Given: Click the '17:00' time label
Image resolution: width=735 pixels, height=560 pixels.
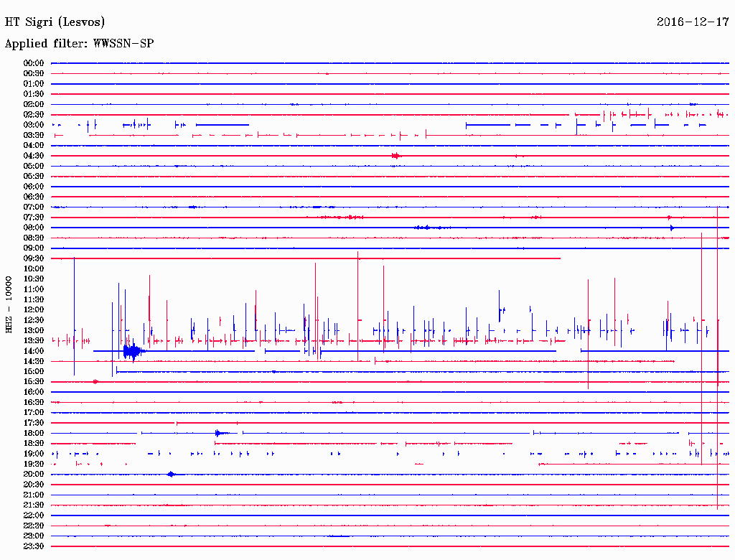Looking at the screenshot, I should click(x=34, y=413).
